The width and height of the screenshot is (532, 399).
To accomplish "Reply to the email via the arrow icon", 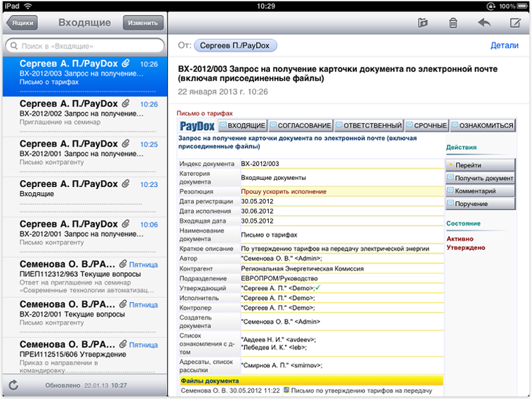I will click(x=483, y=21).
